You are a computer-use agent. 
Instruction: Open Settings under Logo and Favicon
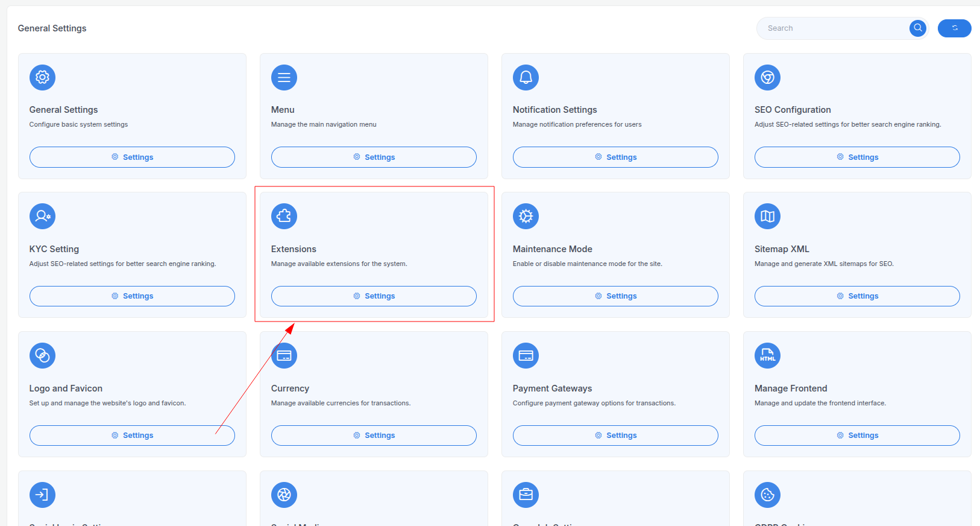point(132,436)
